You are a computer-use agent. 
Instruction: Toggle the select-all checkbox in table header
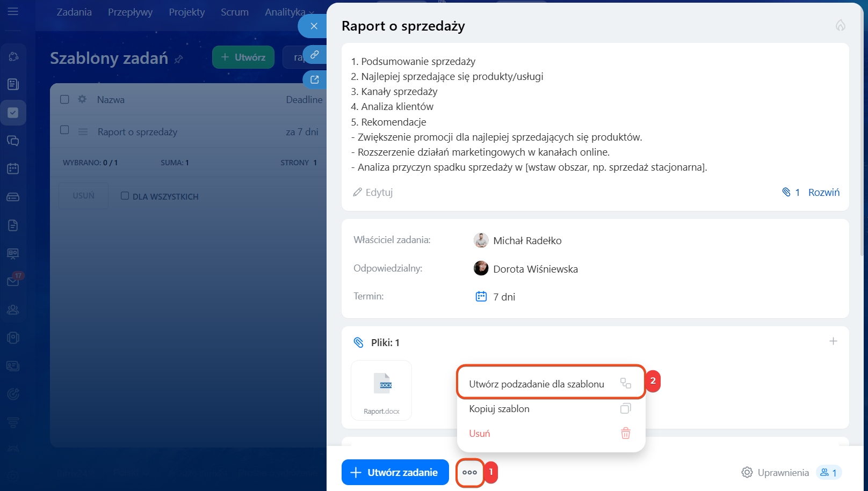point(64,99)
